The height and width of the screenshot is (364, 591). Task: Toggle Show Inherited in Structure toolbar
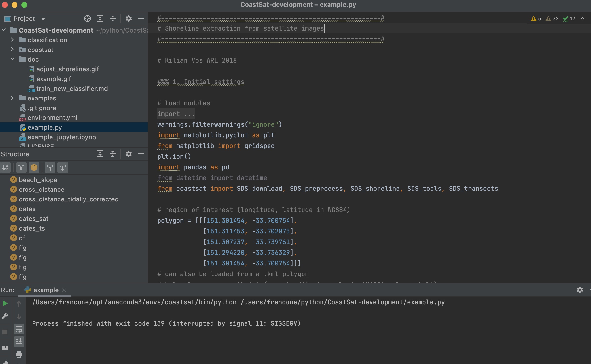pyautogui.click(x=21, y=167)
